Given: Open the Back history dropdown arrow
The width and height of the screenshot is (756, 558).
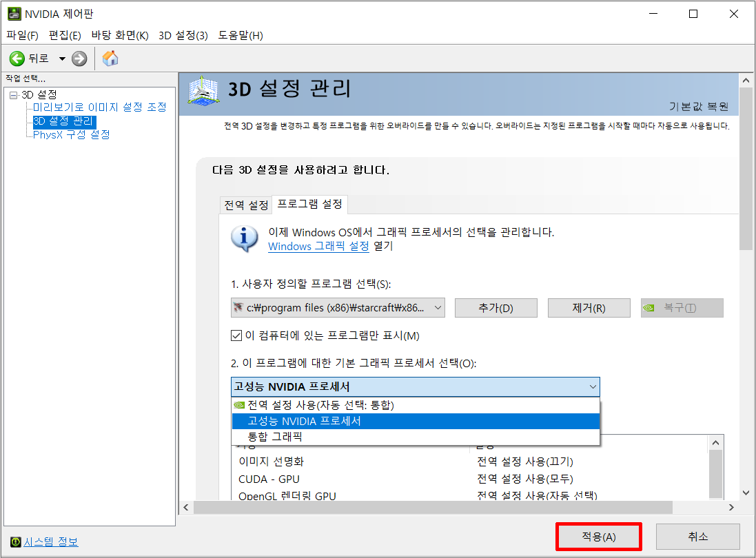Looking at the screenshot, I should [x=62, y=59].
